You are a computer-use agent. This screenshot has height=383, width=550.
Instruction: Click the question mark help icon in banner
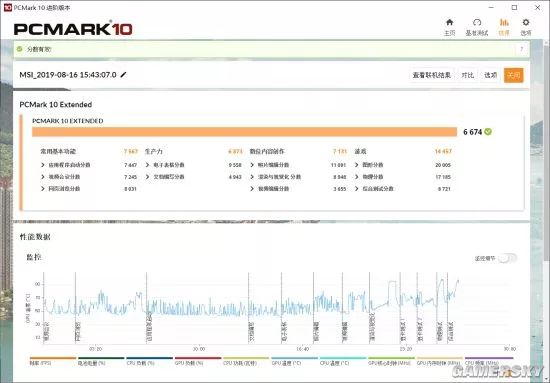click(x=522, y=49)
